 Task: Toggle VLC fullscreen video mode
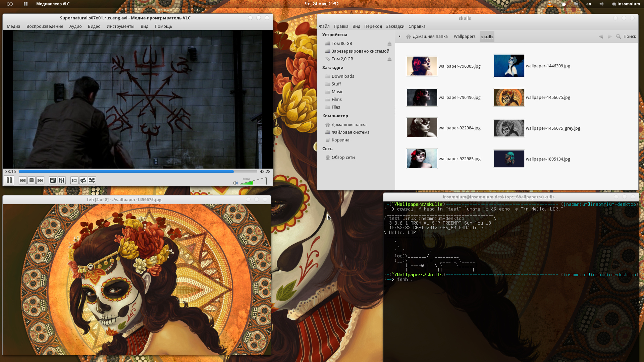[x=53, y=180]
